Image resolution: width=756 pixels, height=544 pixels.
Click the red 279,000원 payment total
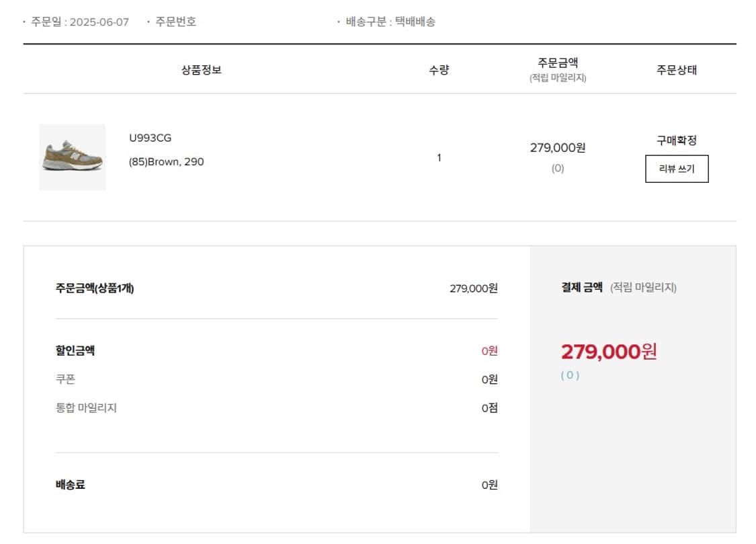click(x=607, y=351)
